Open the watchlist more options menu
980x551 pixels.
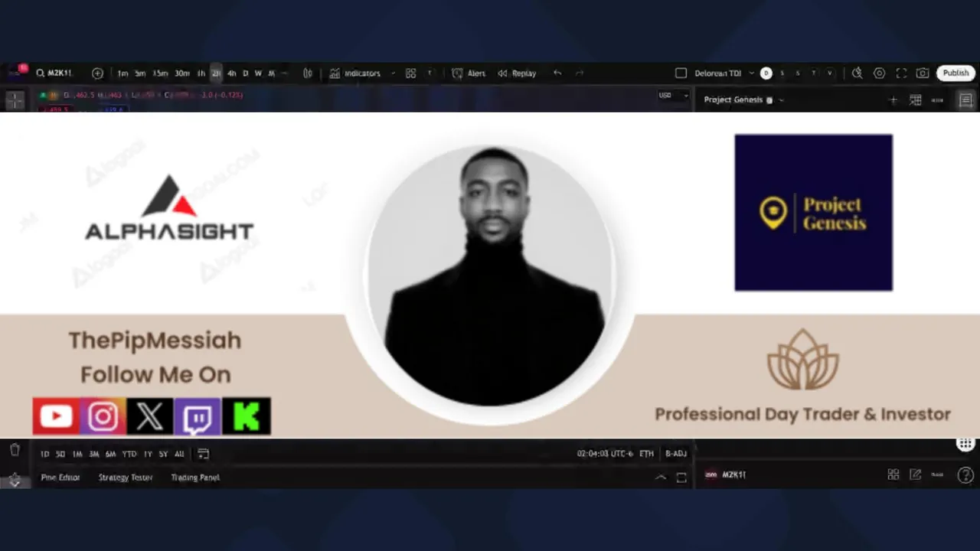click(x=937, y=100)
